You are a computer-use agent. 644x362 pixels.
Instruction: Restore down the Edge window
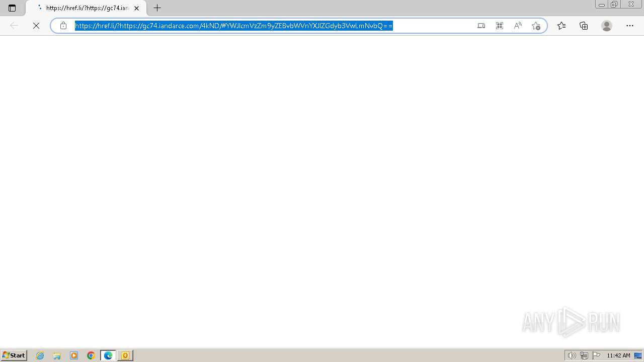(x=614, y=5)
